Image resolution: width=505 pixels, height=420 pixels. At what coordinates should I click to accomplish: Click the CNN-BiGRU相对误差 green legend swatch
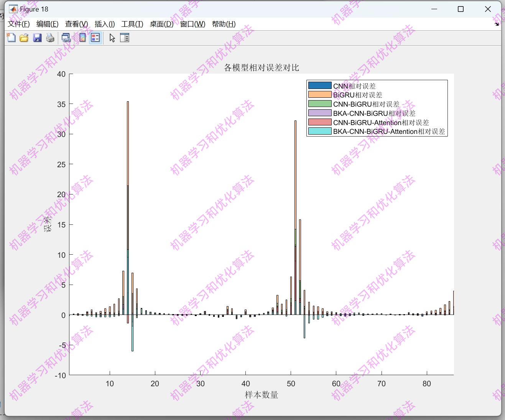pos(320,104)
